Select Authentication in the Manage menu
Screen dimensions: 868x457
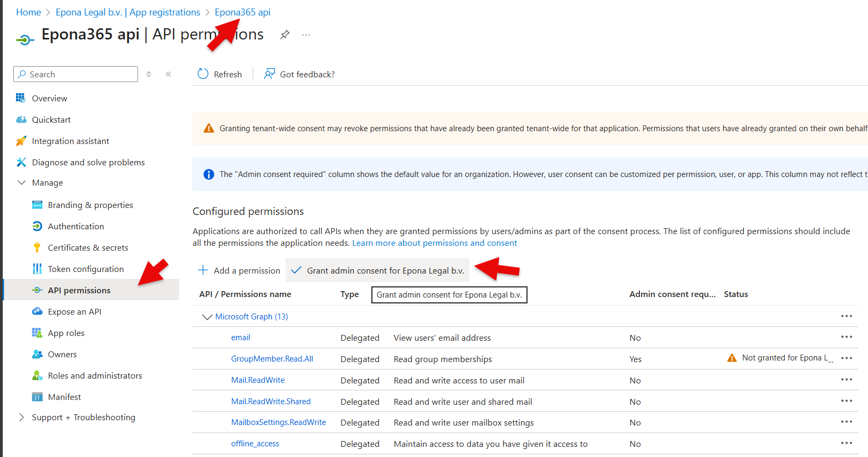click(x=76, y=227)
